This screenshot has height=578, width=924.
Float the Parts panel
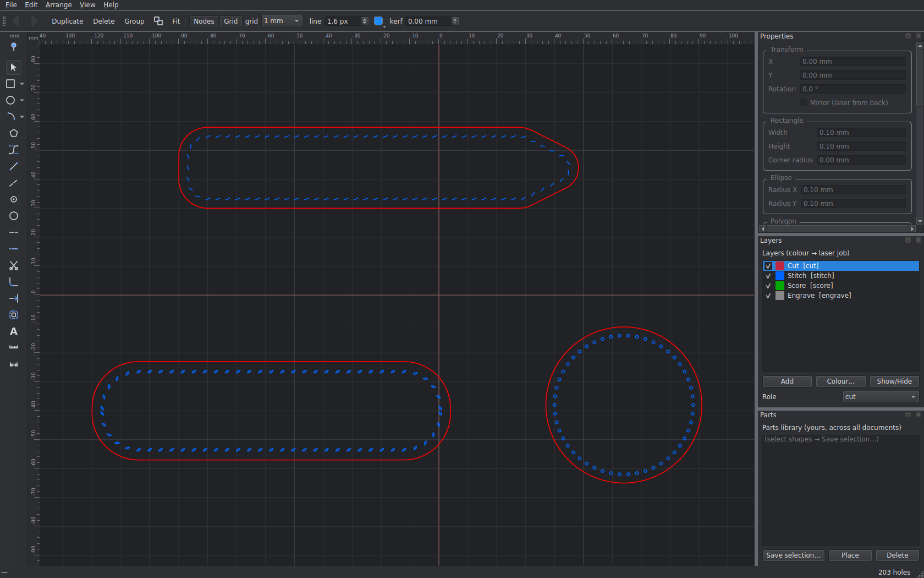pos(908,415)
